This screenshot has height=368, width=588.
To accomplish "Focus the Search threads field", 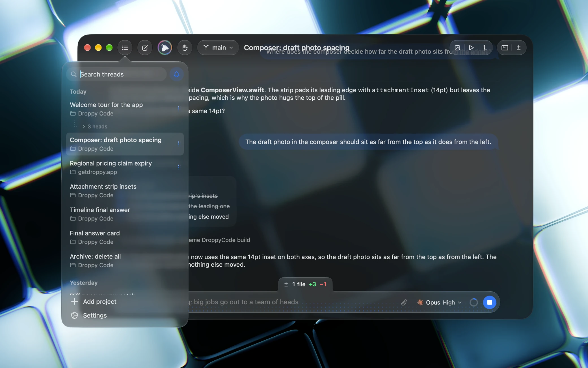I will tap(116, 74).
